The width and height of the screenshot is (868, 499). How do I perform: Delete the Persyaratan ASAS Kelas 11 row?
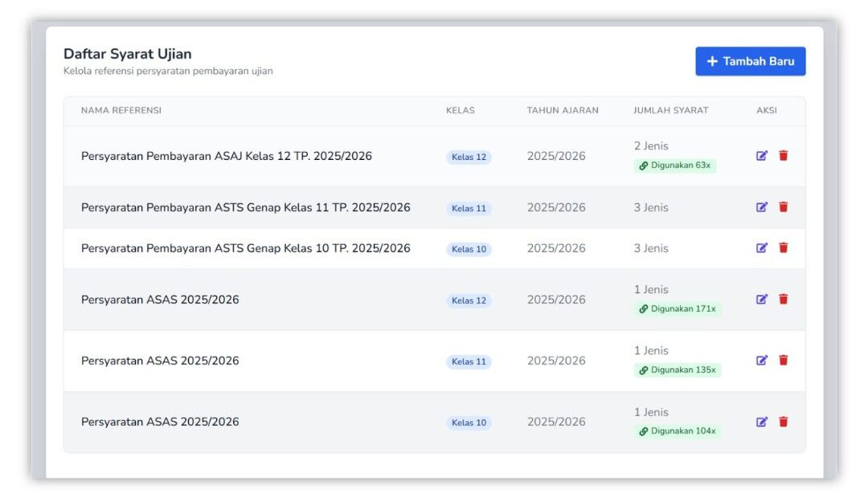784,361
